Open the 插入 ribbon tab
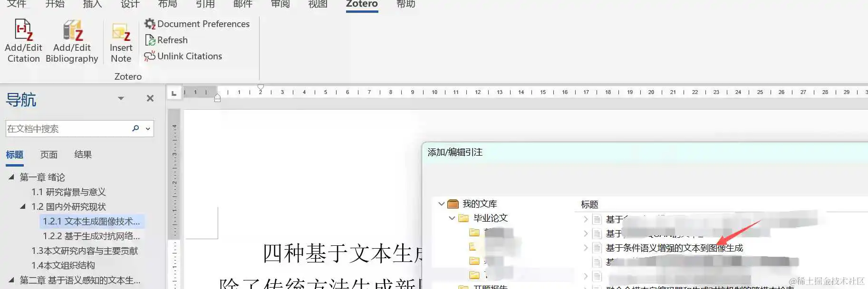This screenshot has width=868, height=289. 92,4
